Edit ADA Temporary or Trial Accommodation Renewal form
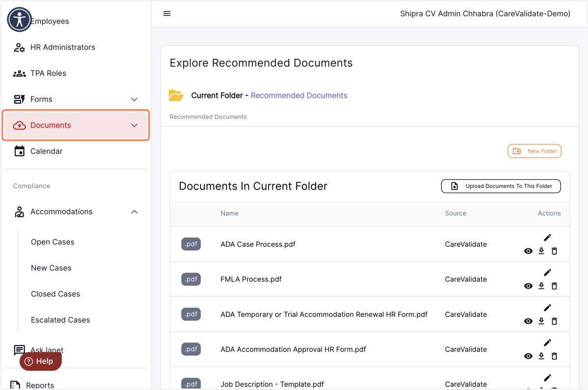This screenshot has width=588, height=390. [x=547, y=308]
